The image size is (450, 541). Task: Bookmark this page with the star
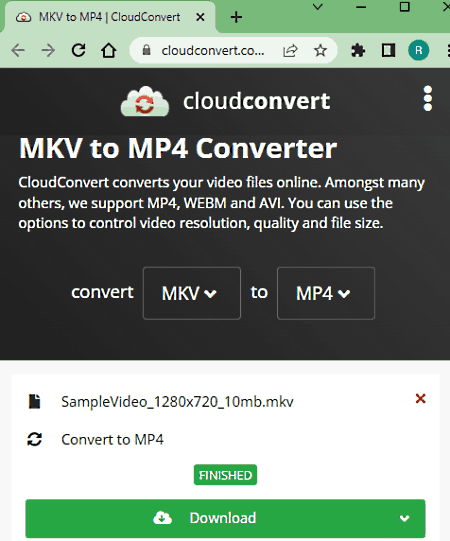[320, 51]
